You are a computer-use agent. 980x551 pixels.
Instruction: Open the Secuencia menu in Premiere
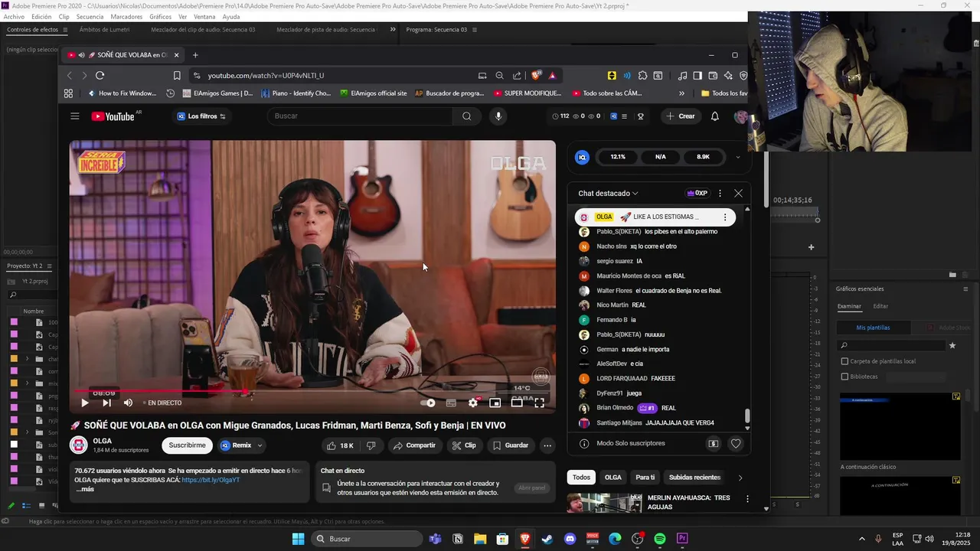coord(90,17)
